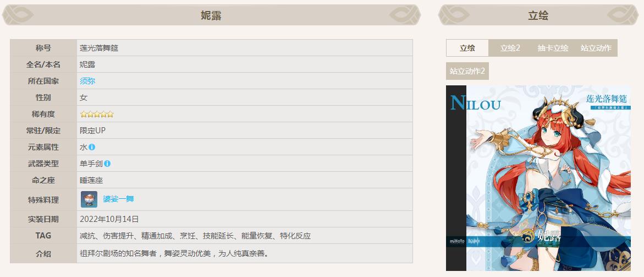Click the 2022年10月14日 release date cell
Image resolution: width=644 pixels, height=277 pixels.
coord(109,219)
